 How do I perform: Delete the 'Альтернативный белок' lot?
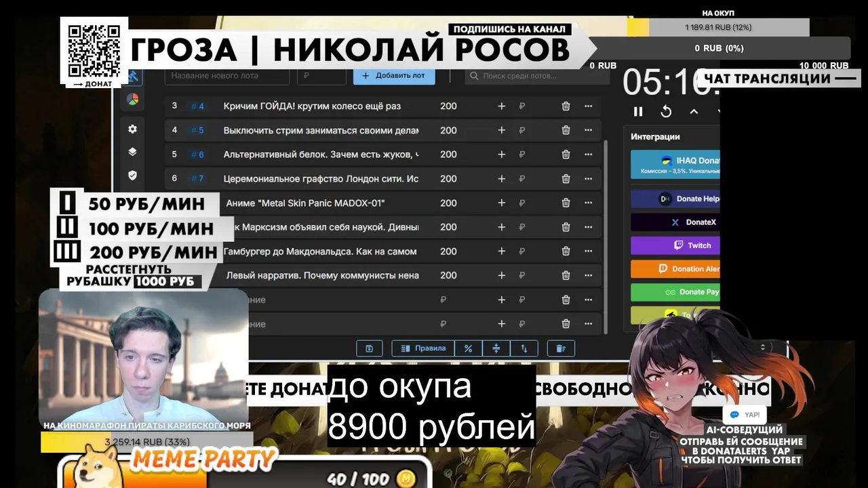[566, 155]
